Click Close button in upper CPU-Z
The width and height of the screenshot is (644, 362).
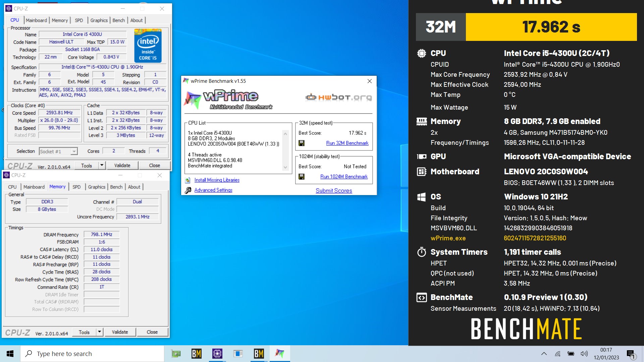pyautogui.click(x=155, y=165)
